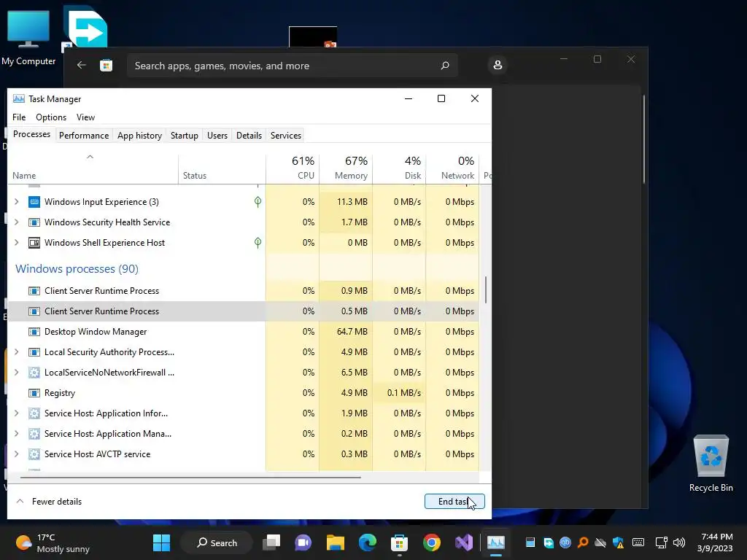
Task: Click the My Computer desktop icon
Action: click(x=28, y=38)
